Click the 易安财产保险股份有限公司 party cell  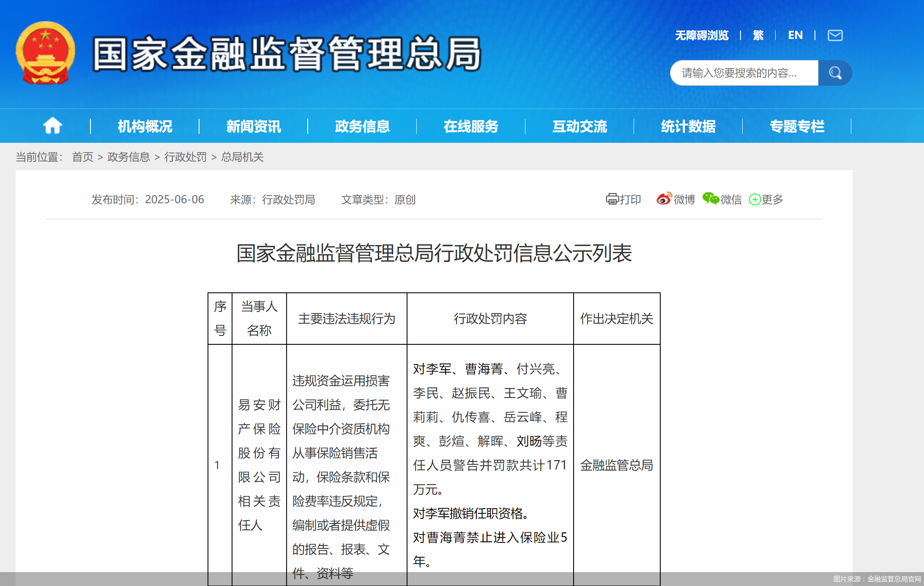259,465
